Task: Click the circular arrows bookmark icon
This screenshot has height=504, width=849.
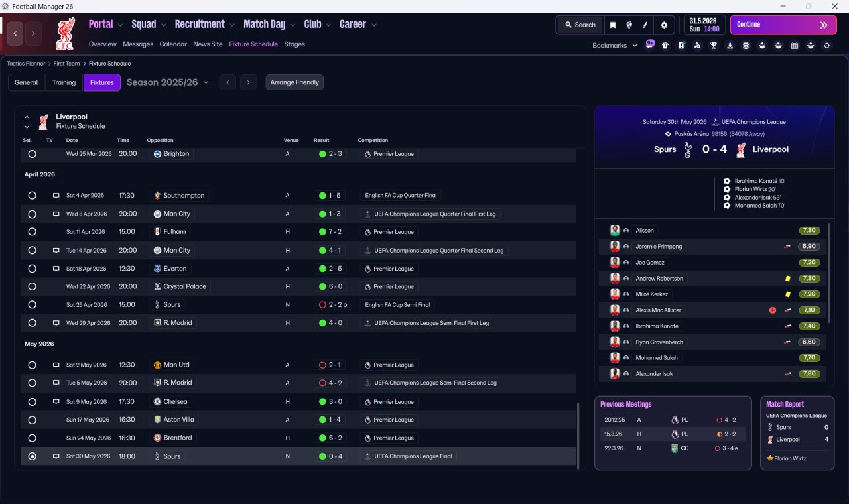Action: tap(826, 46)
